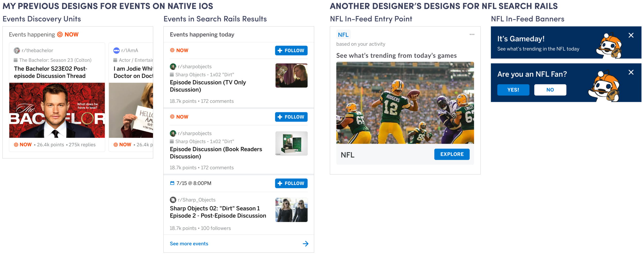
Task: Open r/Sharp_Objects subreddit link
Action: (x=197, y=200)
